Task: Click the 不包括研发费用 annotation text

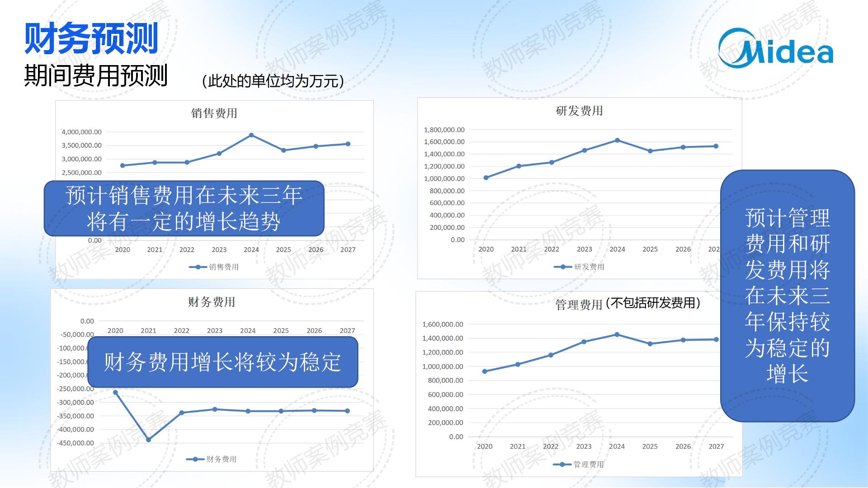Action: [653, 303]
